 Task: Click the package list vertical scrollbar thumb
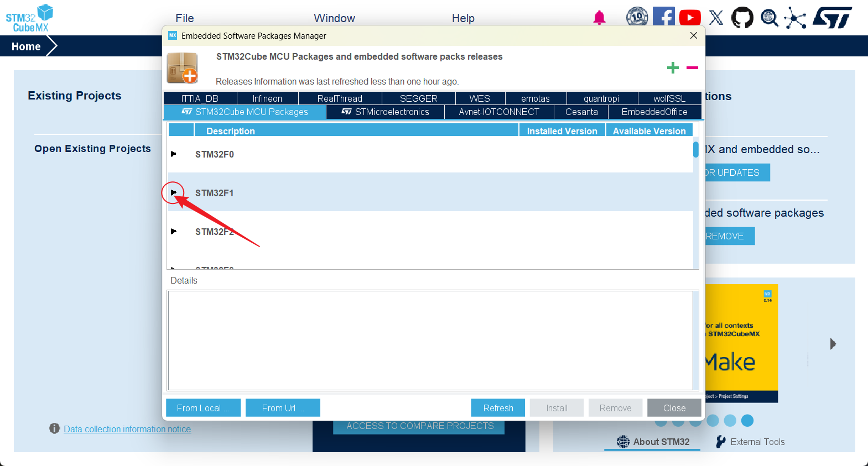pos(696,149)
